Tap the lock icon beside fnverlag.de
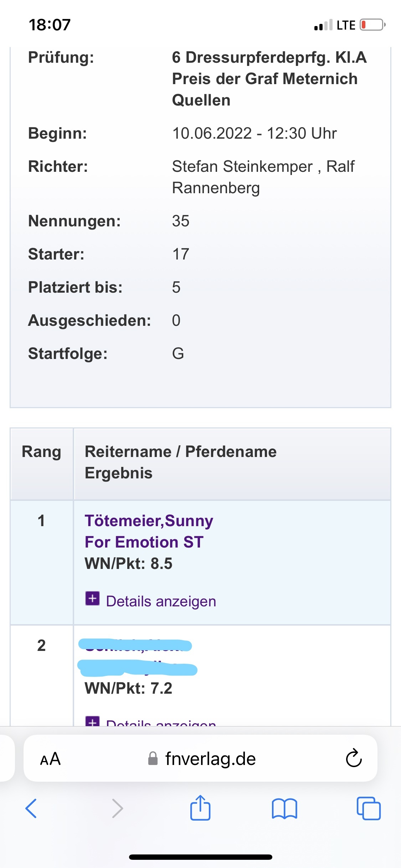The width and height of the screenshot is (401, 868). click(153, 759)
